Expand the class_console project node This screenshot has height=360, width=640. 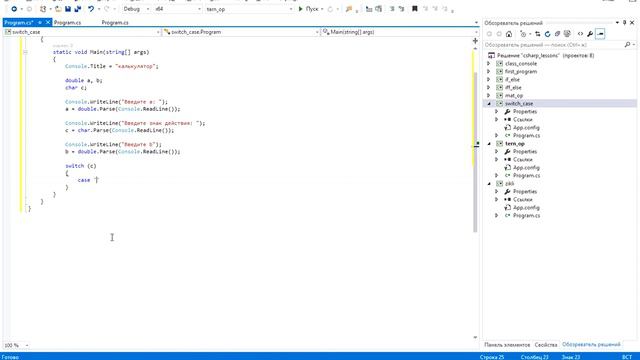[489, 64]
